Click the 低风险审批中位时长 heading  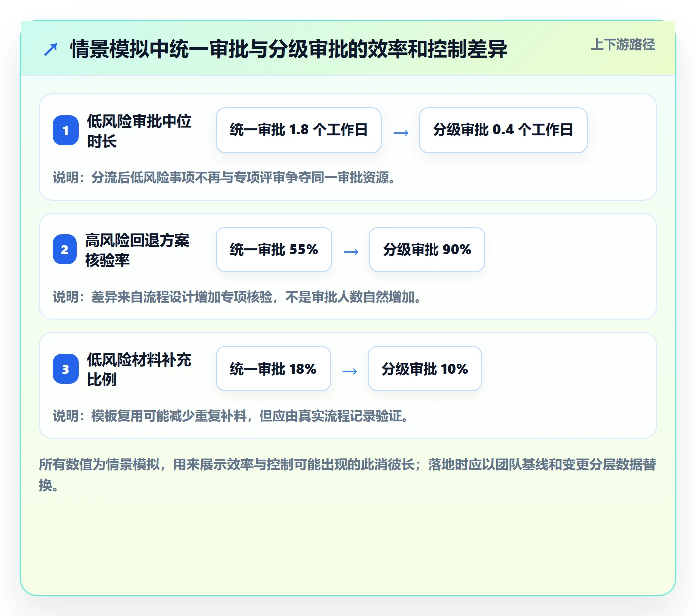pyautogui.click(x=139, y=131)
